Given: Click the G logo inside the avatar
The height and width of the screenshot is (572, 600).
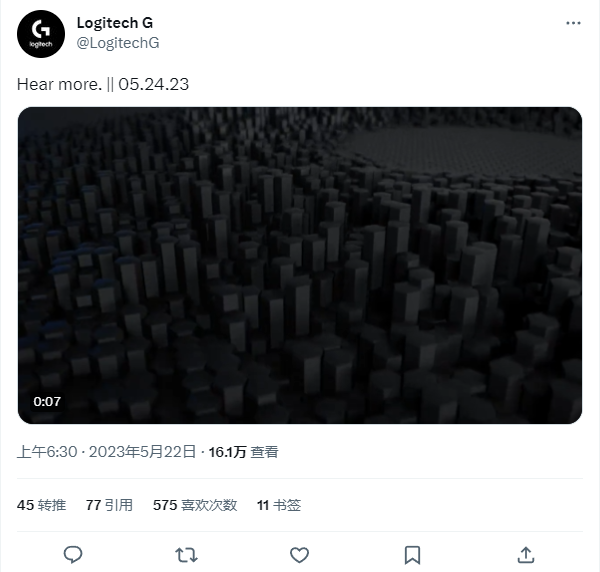Looking at the screenshot, I should tap(41, 29).
